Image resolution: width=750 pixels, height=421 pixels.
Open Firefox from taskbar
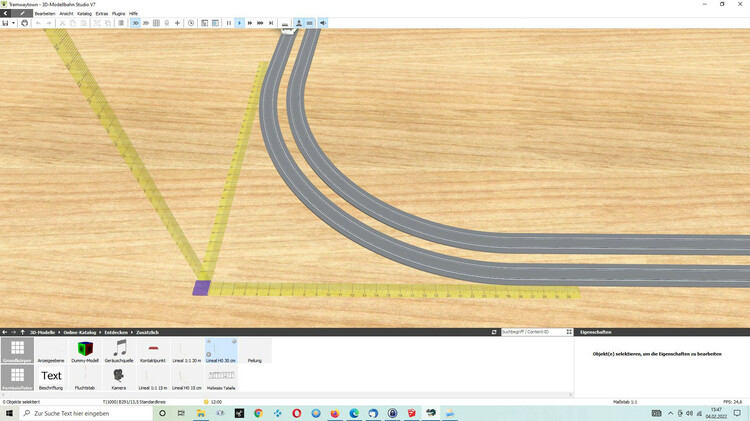point(335,413)
